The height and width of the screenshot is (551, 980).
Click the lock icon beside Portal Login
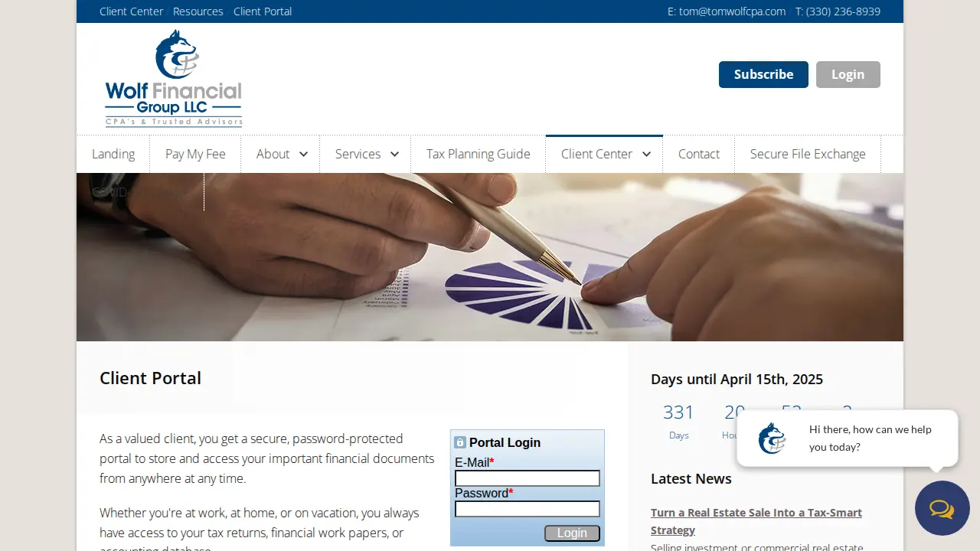(460, 442)
